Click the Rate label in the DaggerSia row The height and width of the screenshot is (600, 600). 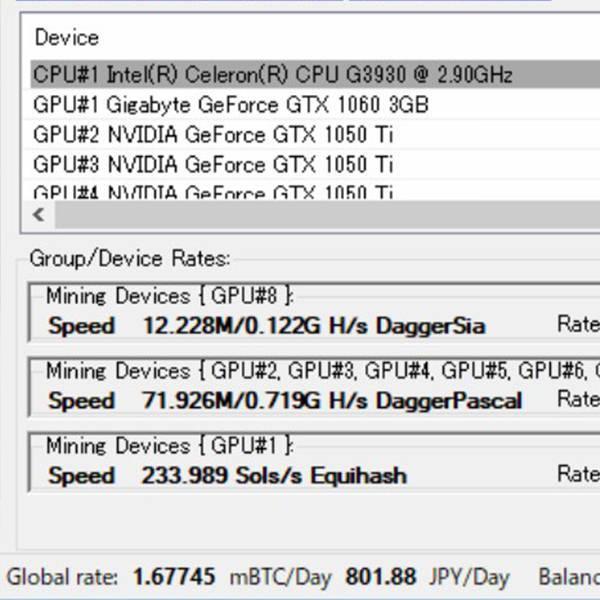[578, 324]
